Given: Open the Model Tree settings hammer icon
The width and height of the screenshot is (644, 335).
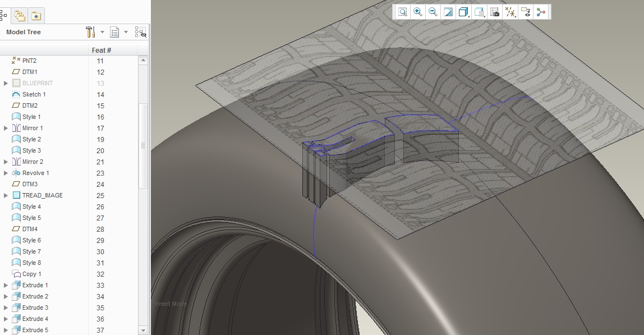Looking at the screenshot, I should [90, 31].
